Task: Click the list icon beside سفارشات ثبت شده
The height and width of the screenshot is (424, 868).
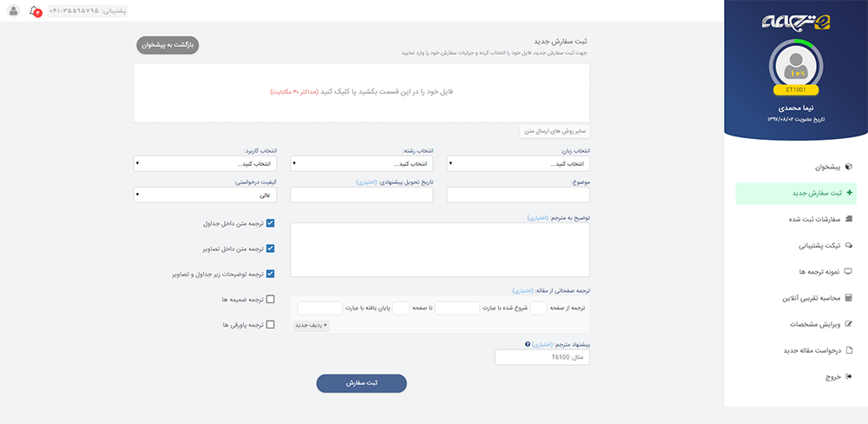Action: tap(850, 219)
